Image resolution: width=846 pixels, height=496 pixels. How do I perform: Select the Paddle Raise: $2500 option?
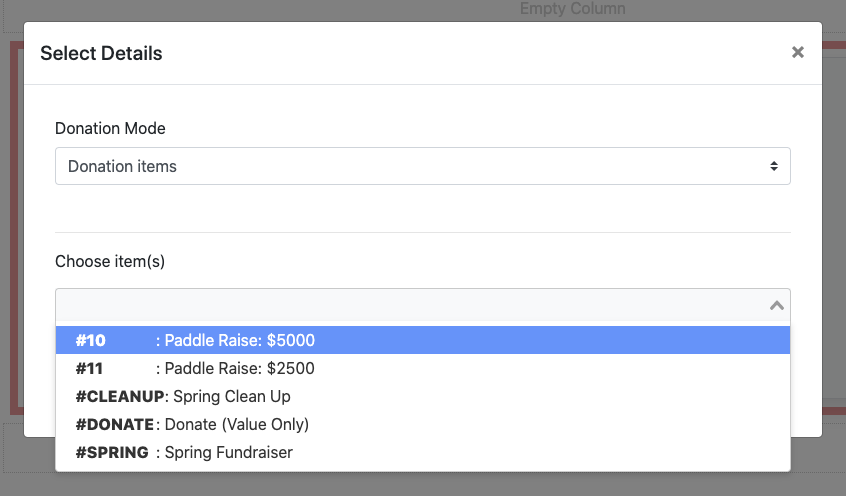point(240,368)
